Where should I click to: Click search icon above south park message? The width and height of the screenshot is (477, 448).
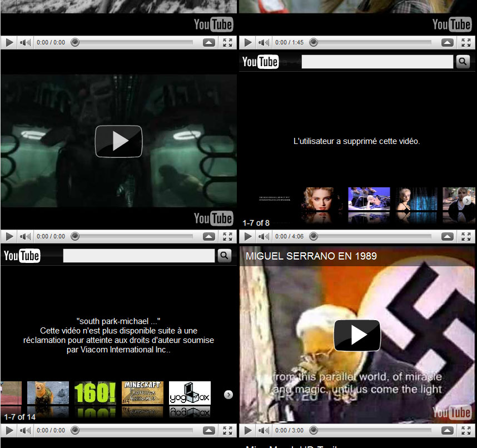click(224, 256)
